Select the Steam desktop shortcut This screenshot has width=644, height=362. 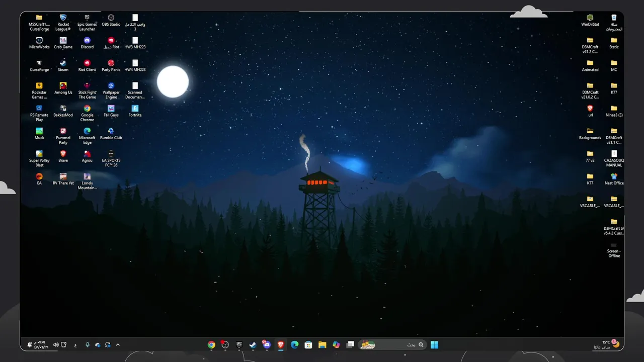click(63, 66)
